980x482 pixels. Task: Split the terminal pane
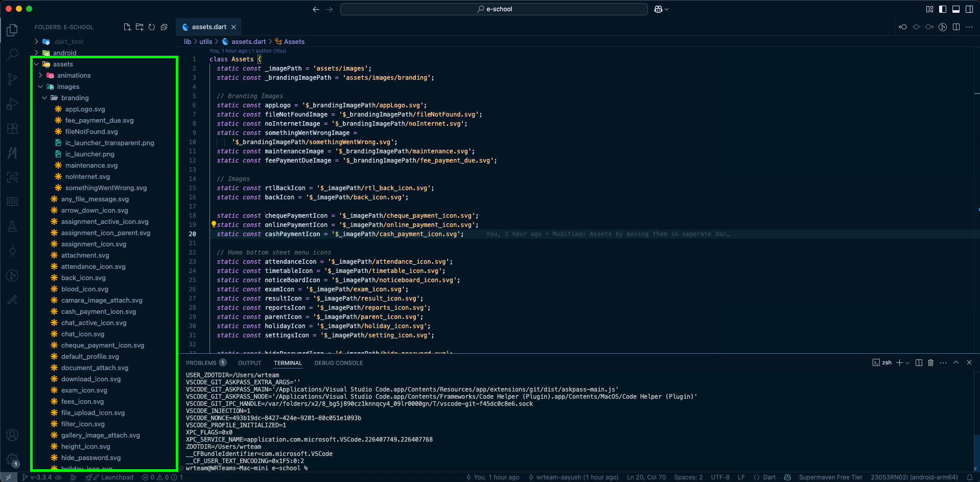click(919, 363)
